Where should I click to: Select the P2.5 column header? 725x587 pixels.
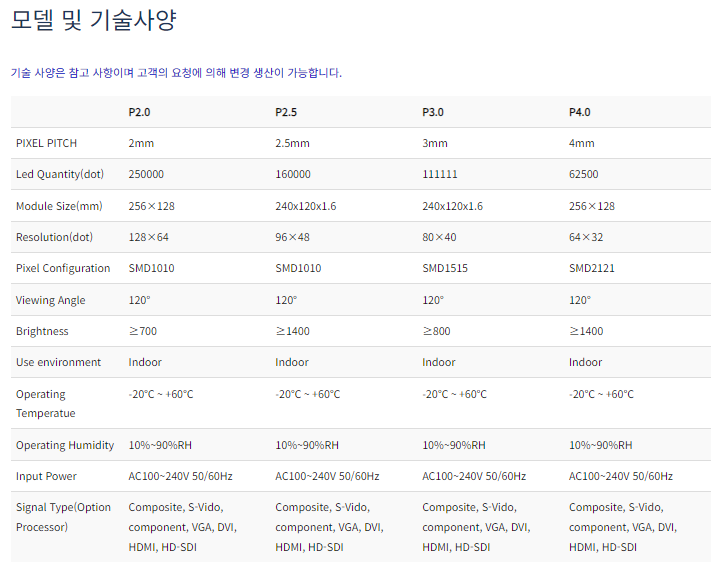[x=286, y=112]
